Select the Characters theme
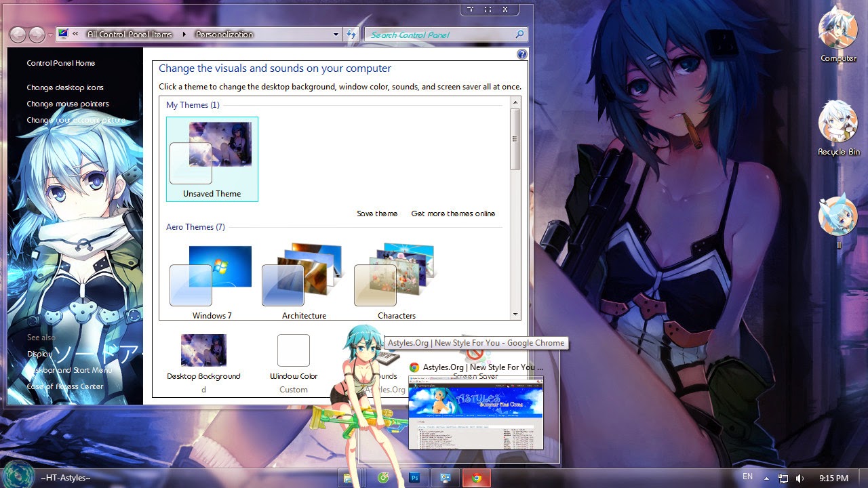Viewport: 868px width, 488px height. click(396, 281)
